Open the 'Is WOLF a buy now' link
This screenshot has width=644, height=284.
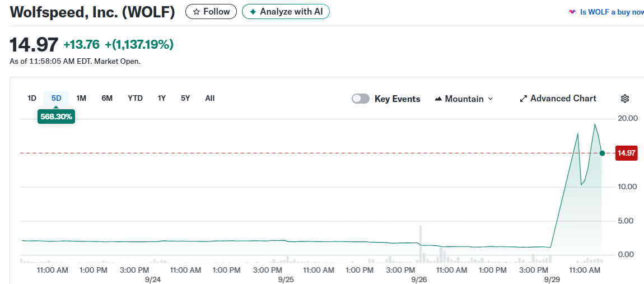[612, 12]
